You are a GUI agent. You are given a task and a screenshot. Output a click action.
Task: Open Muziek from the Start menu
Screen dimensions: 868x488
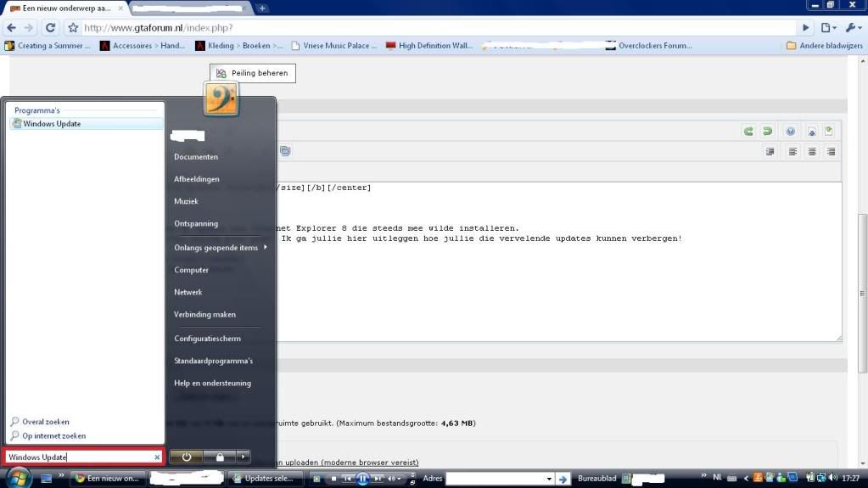pos(186,201)
